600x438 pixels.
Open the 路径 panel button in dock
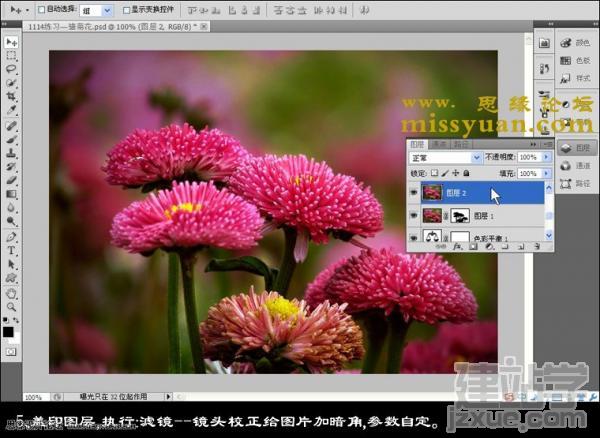(576, 184)
